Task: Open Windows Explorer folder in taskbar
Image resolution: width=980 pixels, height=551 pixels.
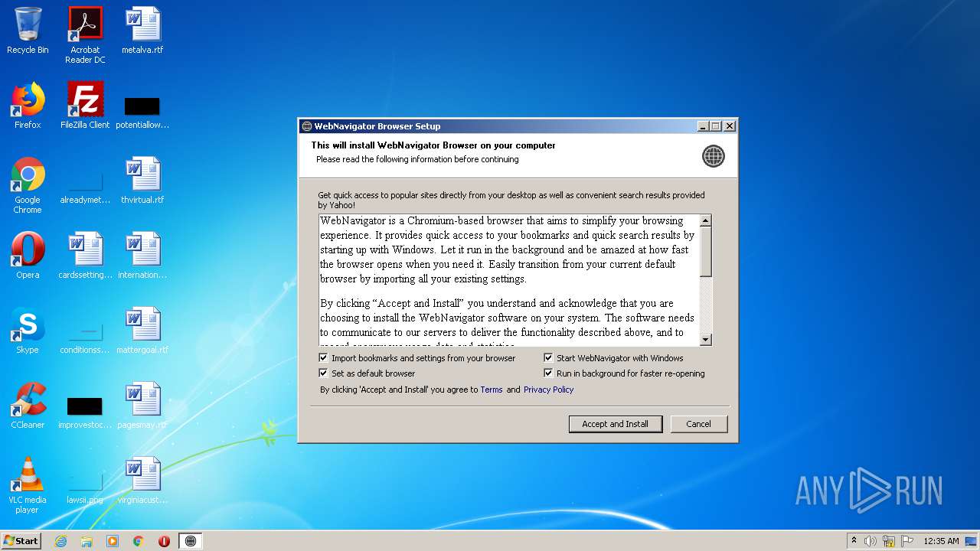Action: point(87,541)
